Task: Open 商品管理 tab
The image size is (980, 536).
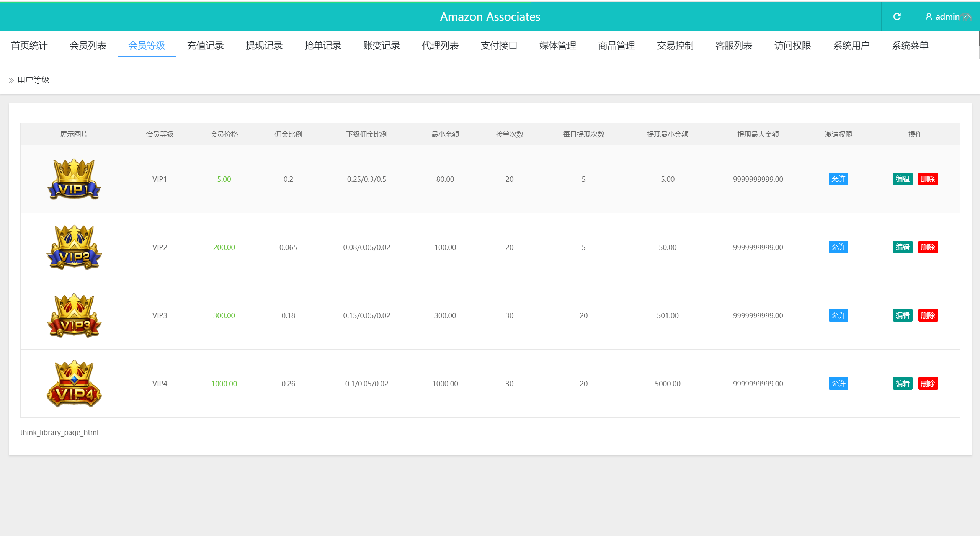Action: [x=616, y=46]
